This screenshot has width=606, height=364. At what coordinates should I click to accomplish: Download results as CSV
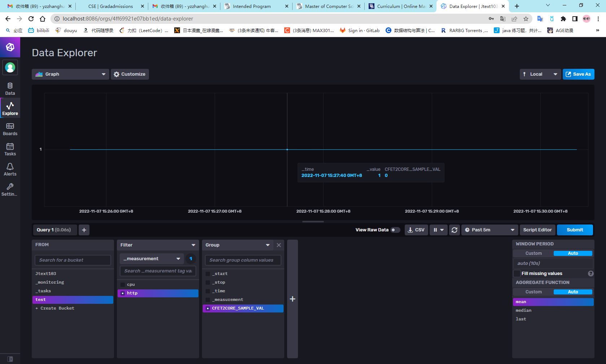coord(416,230)
